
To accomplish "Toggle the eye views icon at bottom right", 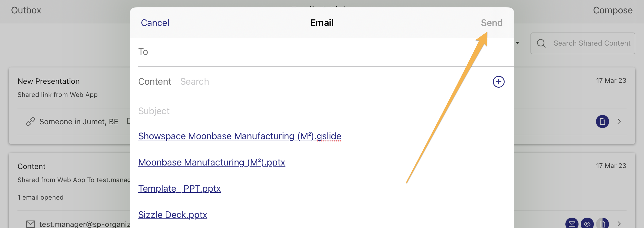I will [x=587, y=224].
